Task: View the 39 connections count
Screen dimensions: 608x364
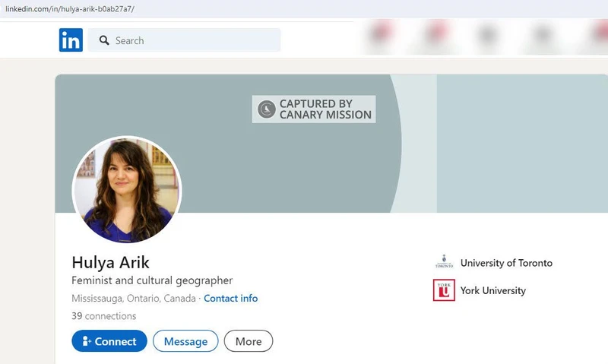Action: (104, 316)
